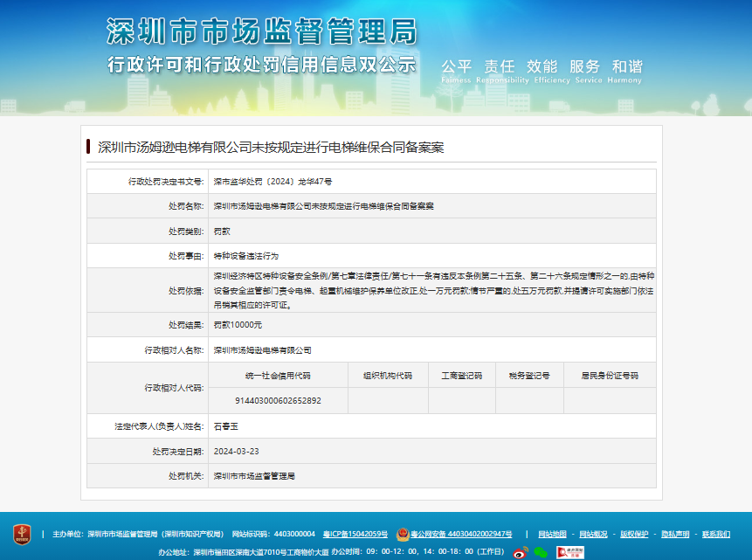Image resolution: width=752 pixels, height=560 pixels.
Task: Click the decision date 2024-03-23
Action: pyautogui.click(x=236, y=452)
